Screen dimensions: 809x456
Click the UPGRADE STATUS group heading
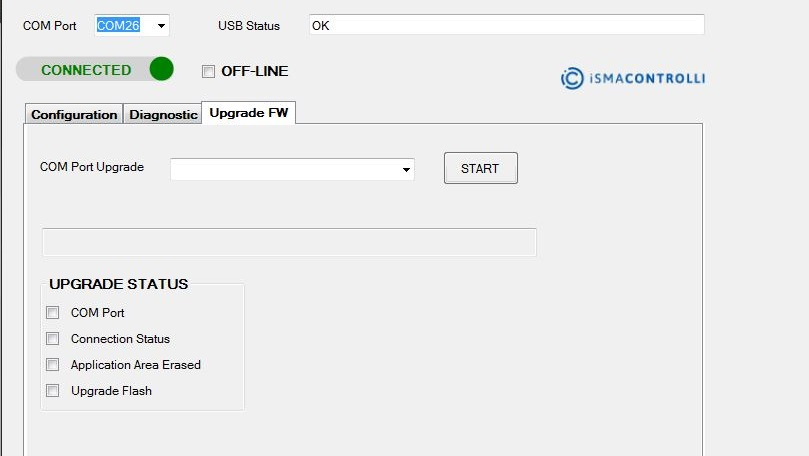click(x=118, y=284)
